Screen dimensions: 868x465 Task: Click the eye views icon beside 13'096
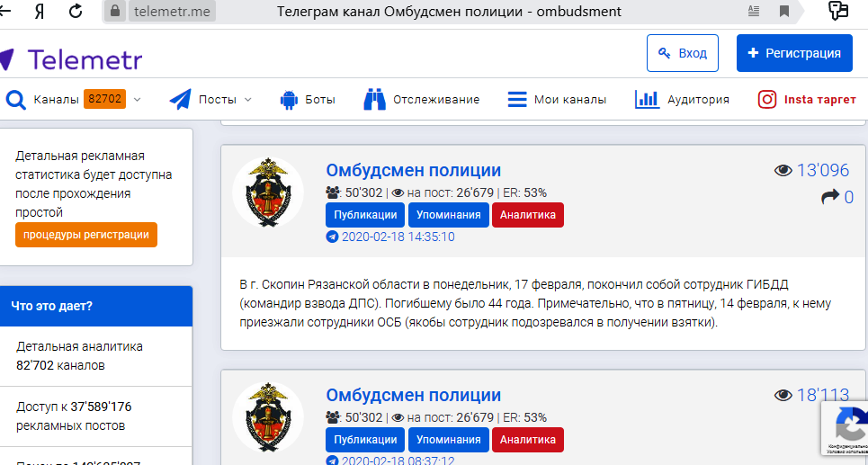[x=783, y=171]
